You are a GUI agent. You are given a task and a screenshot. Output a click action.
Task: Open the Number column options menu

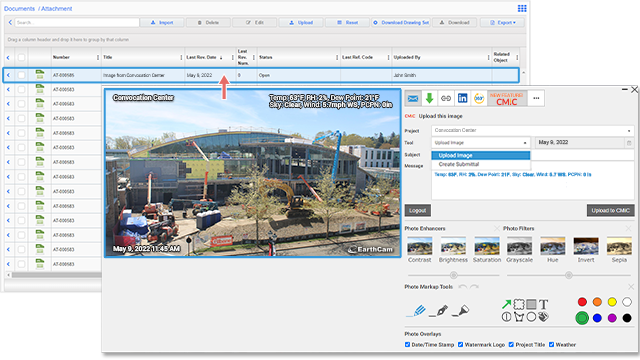coord(98,58)
